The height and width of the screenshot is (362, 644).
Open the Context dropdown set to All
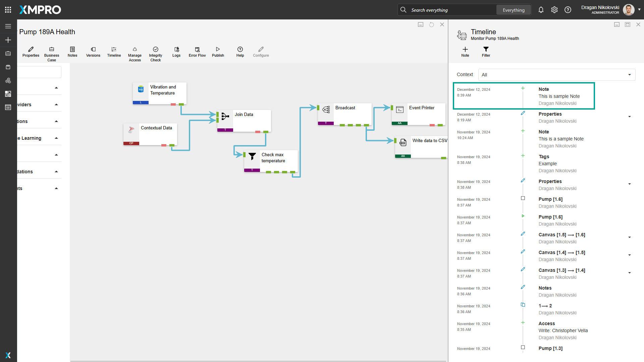(556, 74)
